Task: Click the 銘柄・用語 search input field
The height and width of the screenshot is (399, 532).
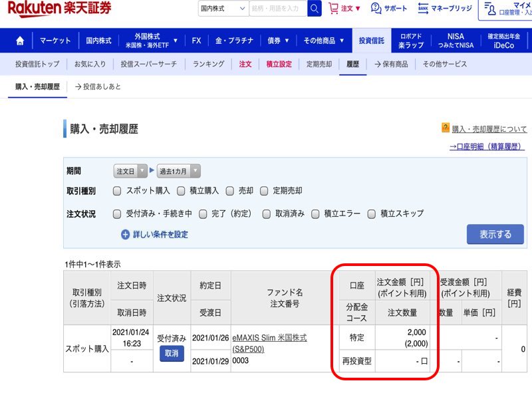Action: tap(277, 9)
